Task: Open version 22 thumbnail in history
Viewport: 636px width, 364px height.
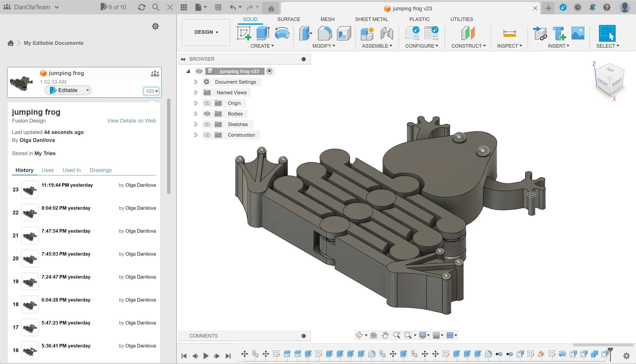Action: (30, 213)
